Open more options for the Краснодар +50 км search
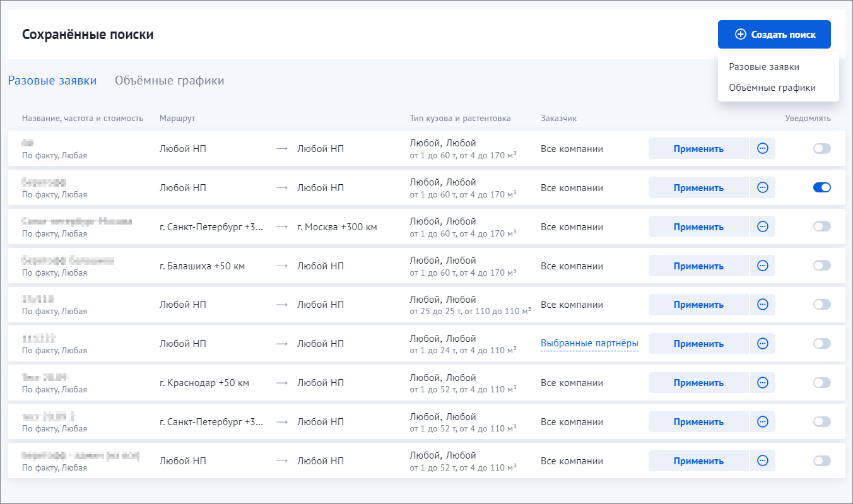The width and height of the screenshot is (853, 504). 763,383
